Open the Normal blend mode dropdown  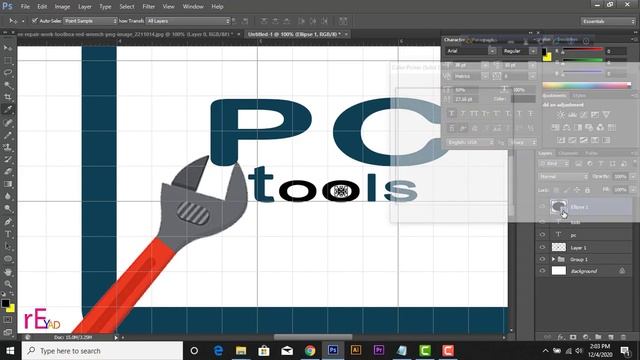pos(563,177)
